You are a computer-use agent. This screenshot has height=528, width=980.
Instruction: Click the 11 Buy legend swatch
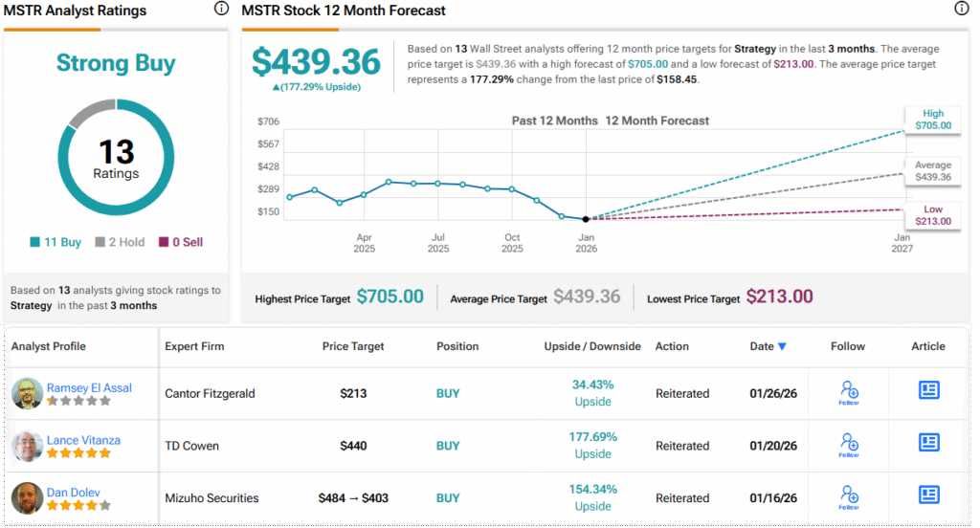click(35, 243)
